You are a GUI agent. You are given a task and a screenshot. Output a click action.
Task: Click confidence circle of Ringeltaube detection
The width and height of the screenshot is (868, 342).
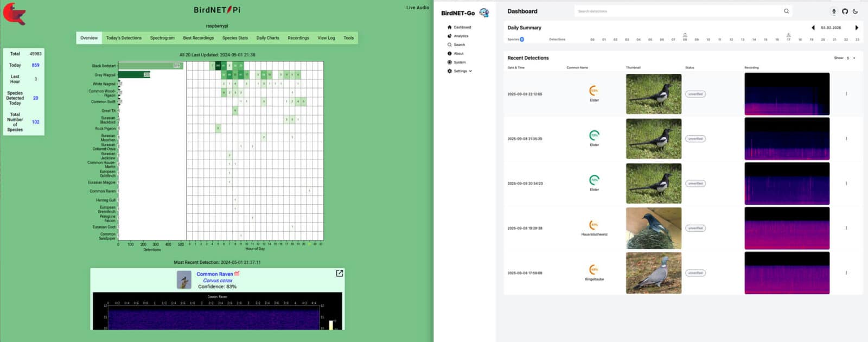tap(594, 269)
